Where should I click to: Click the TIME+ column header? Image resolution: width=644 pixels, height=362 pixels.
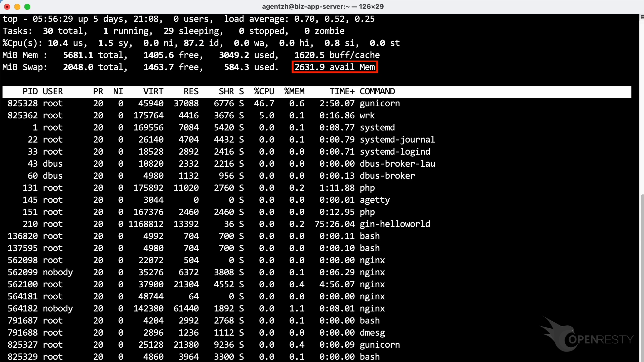pyautogui.click(x=342, y=92)
